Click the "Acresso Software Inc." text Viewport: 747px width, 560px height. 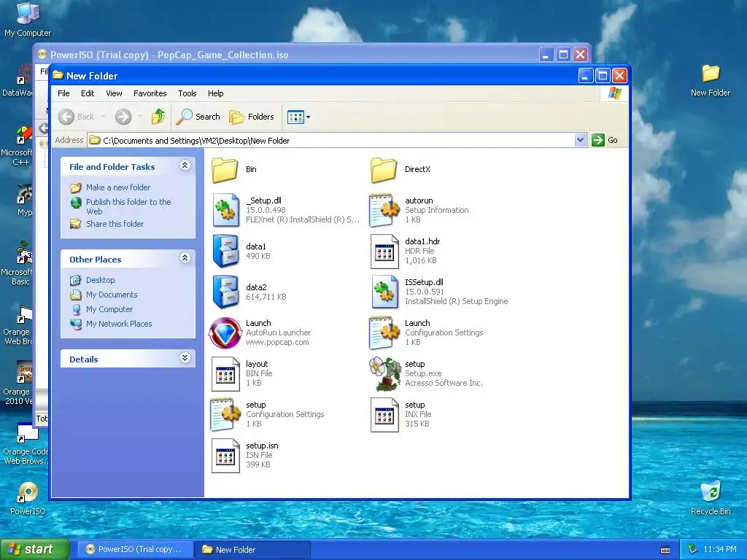(444, 383)
